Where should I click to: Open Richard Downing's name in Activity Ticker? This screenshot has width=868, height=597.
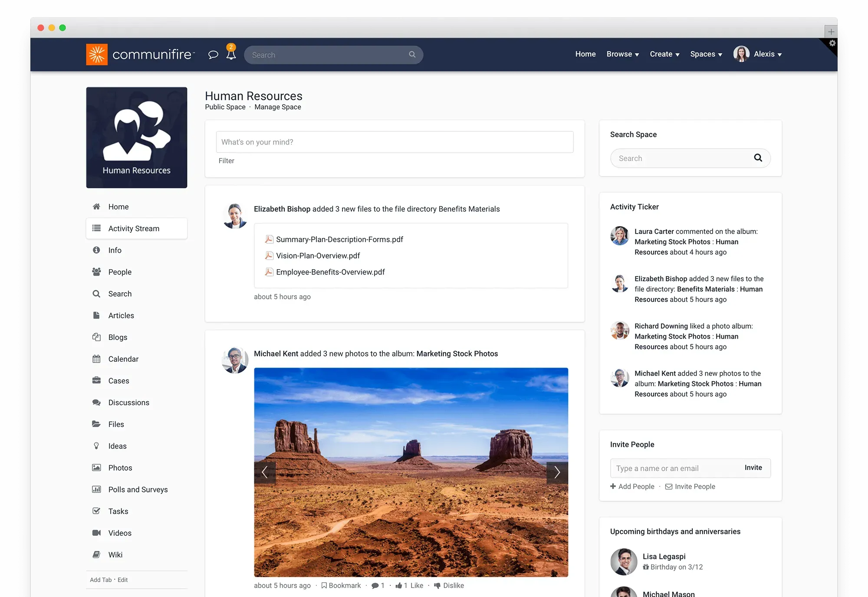coord(661,326)
